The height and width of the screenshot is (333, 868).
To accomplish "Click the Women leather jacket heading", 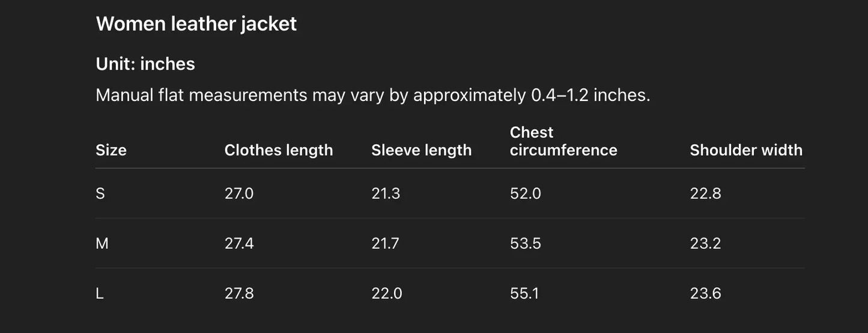I will (196, 24).
